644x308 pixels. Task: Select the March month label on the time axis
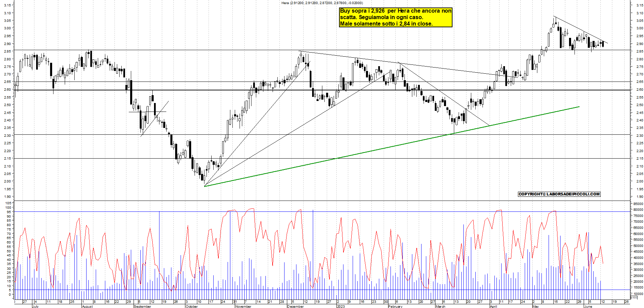(441, 306)
